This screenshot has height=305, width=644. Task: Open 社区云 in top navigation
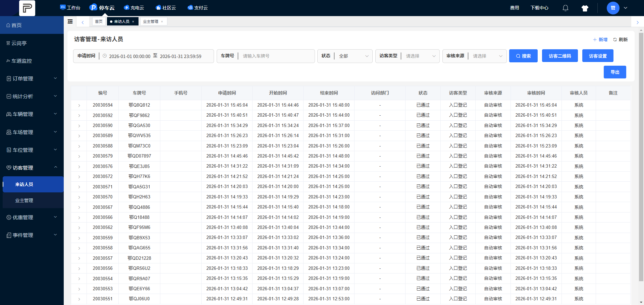[x=166, y=8]
